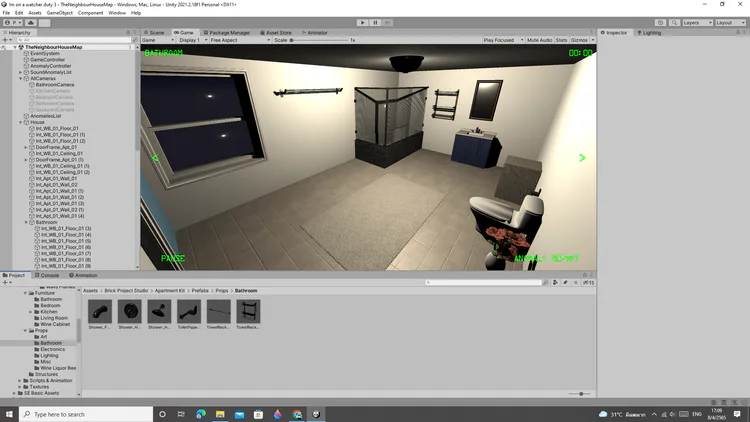Image resolution: width=750 pixels, height=422 pixels.
Task: Click the Hierarchy add (+) button
Action: (x=5, y=40)
